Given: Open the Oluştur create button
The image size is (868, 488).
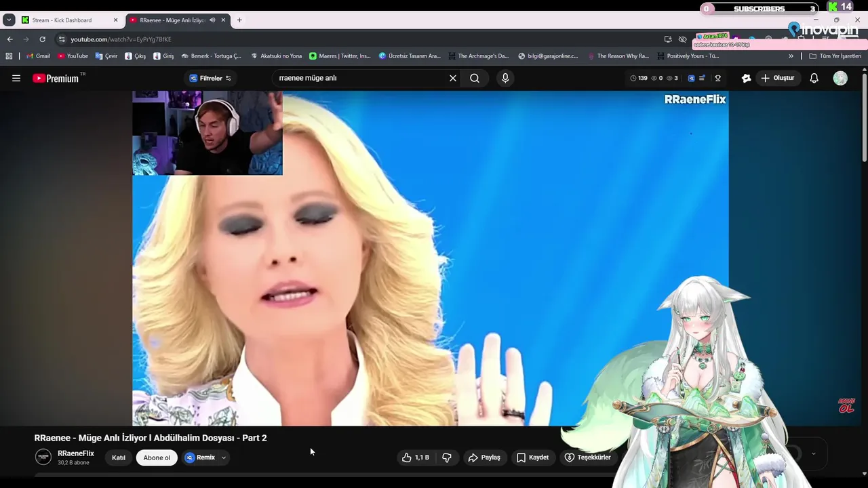Looking at the screenshot, I should [777, 78].
